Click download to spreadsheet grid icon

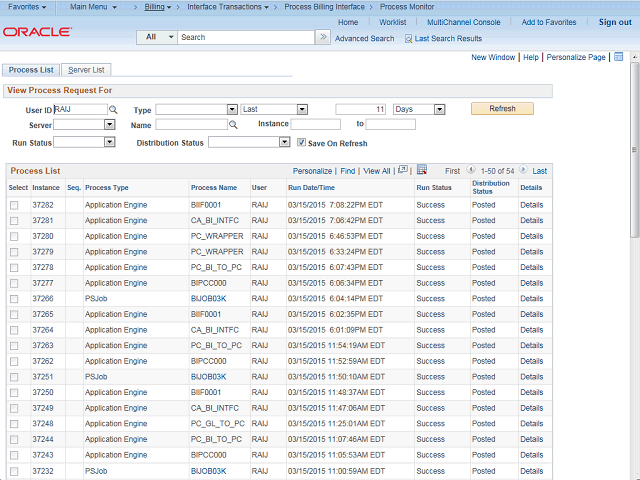pyautogui.click(x=421, y=170)
